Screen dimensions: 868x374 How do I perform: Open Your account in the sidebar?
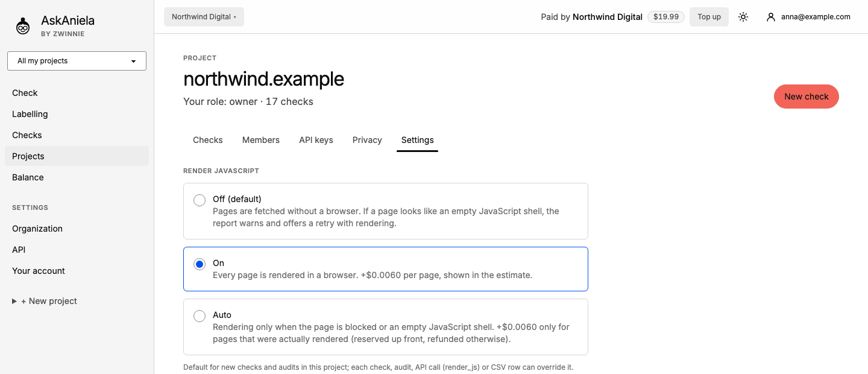point(77,271)
